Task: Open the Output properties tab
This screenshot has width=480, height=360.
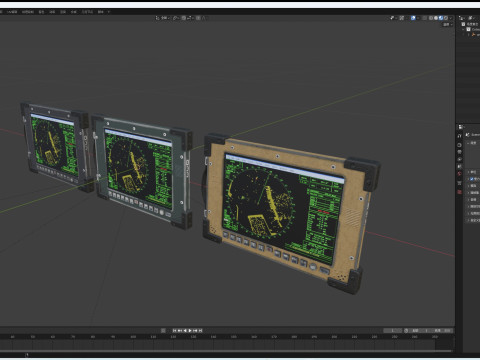Action: [459, 152]
